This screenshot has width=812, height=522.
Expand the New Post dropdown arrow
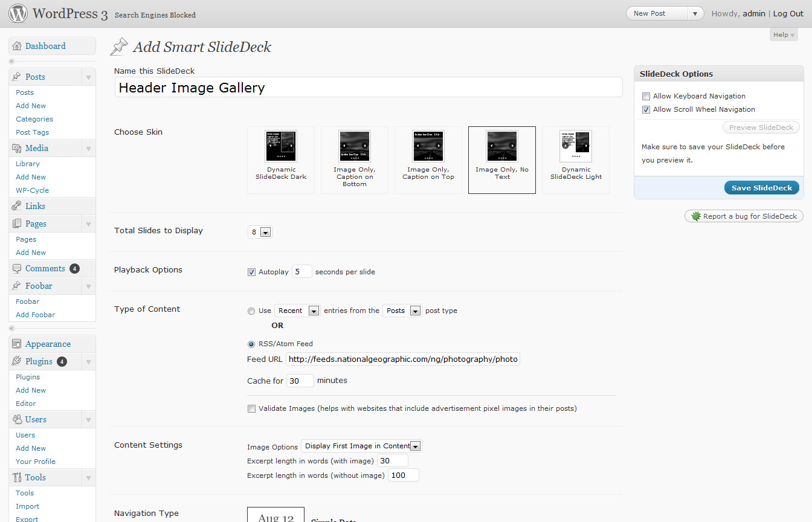point(695,13)
